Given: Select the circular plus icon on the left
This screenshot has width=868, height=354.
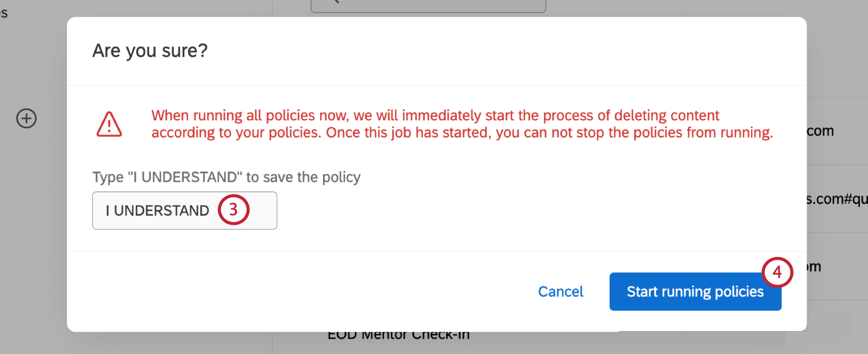Looking at the screenshot, I should (x=26, y=118).
